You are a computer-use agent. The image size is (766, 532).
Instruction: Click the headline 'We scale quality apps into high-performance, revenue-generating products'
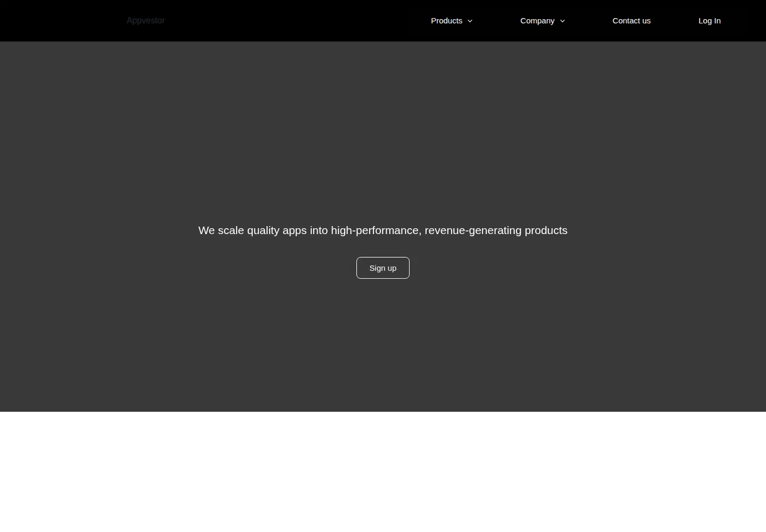(x=383, y=230)
